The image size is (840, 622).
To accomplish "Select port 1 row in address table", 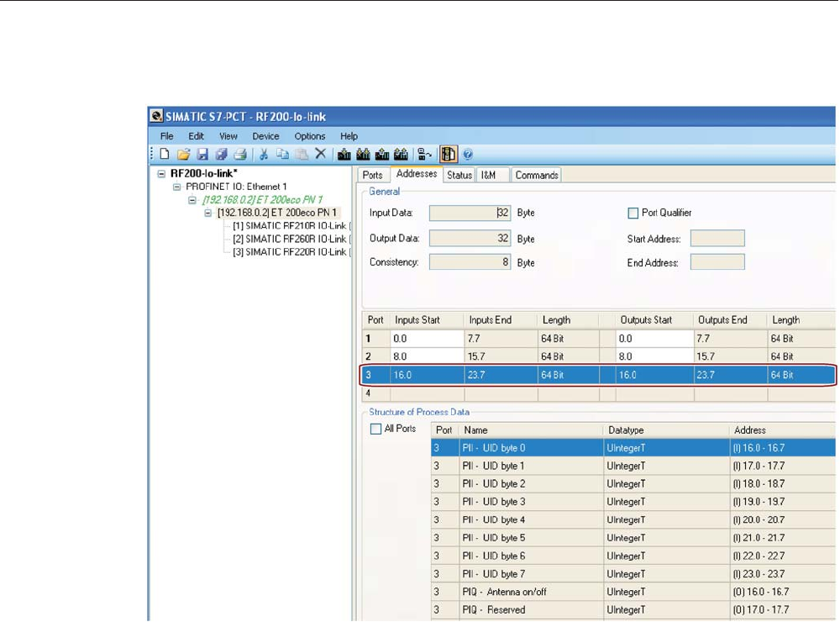I will tap(598, 339).
